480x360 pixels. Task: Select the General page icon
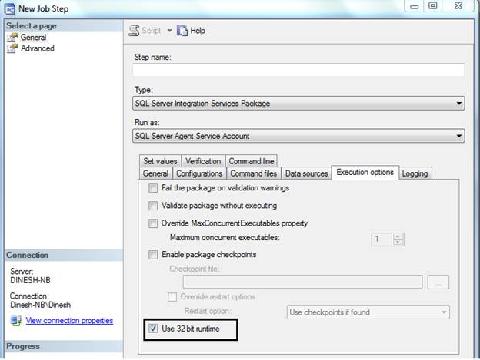(13, 37)
